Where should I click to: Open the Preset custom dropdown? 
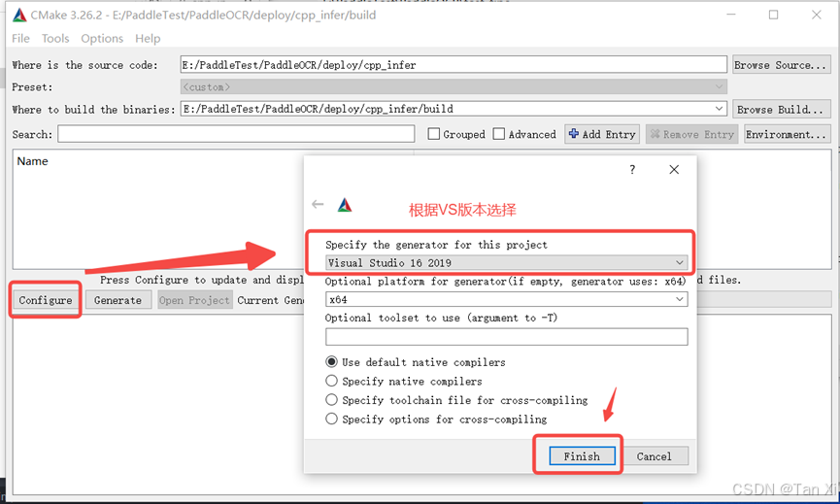[x=454, y=86]
